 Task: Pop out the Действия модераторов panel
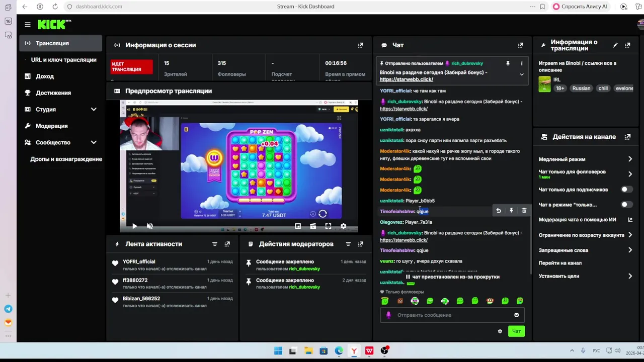[361, 244]
